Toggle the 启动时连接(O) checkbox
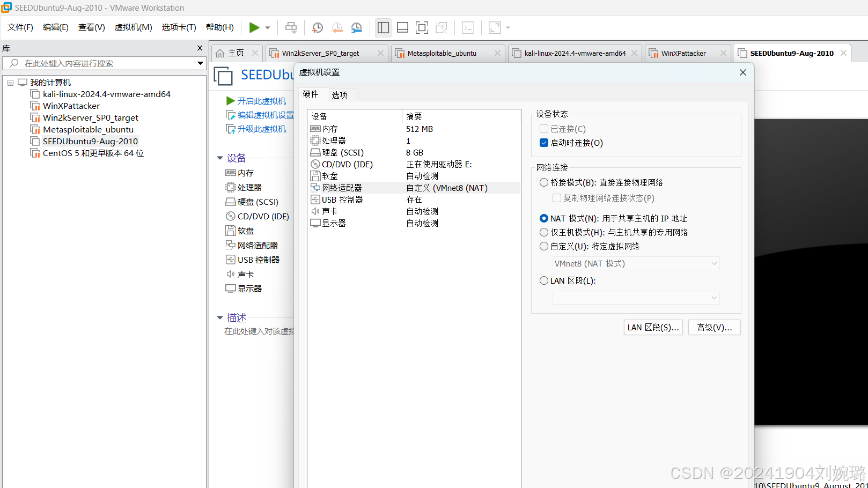Screen dimensions: 868x488 click(x=544, y=143)
